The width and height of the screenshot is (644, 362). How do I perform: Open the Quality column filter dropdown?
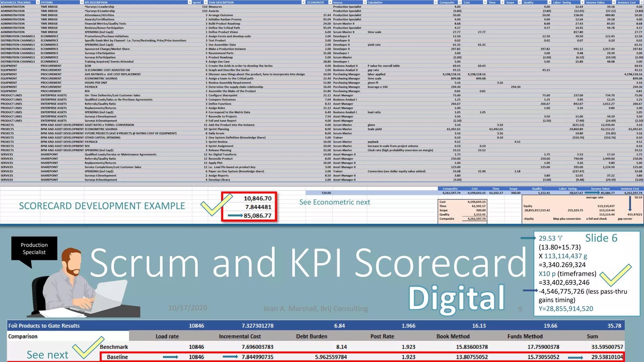pos(549,2)
